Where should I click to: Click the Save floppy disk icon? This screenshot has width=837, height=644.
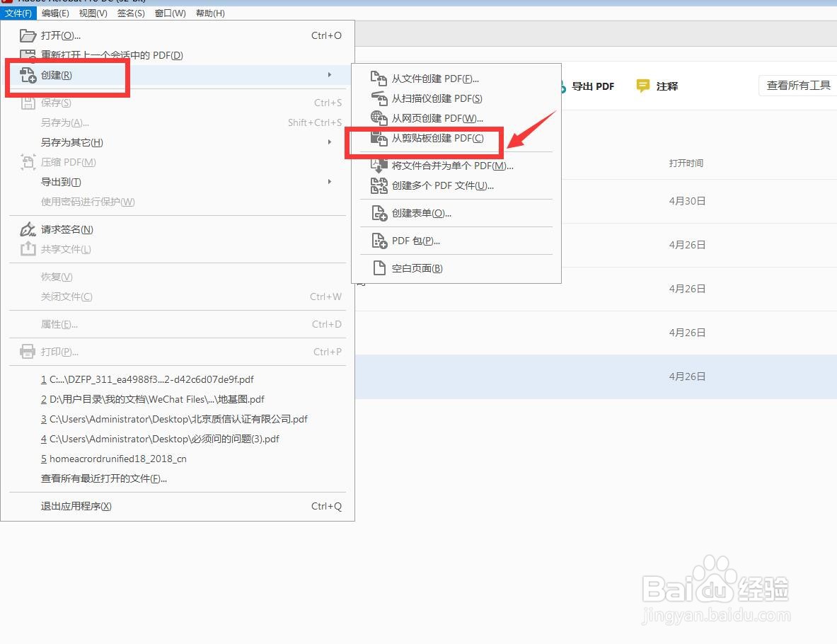28,103
